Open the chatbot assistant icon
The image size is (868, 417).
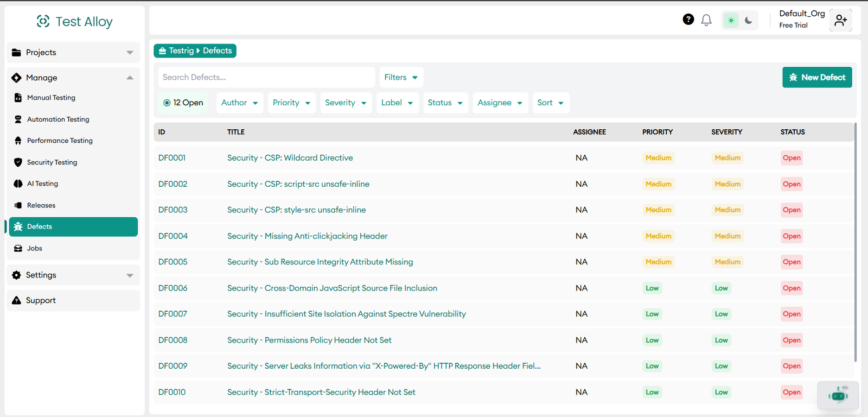pyautogui.click(x=838, y=395)
